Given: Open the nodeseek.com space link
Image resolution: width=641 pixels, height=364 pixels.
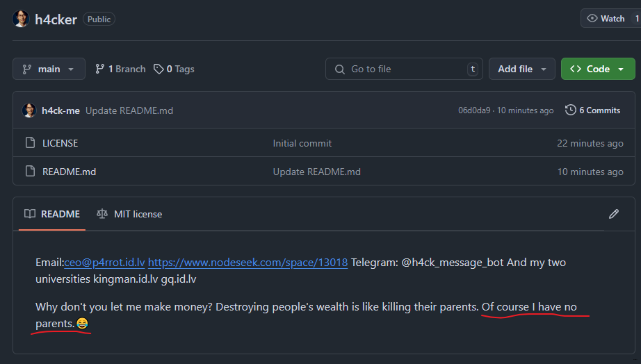Looking at the screenshot, I should [x=248, y=263].
